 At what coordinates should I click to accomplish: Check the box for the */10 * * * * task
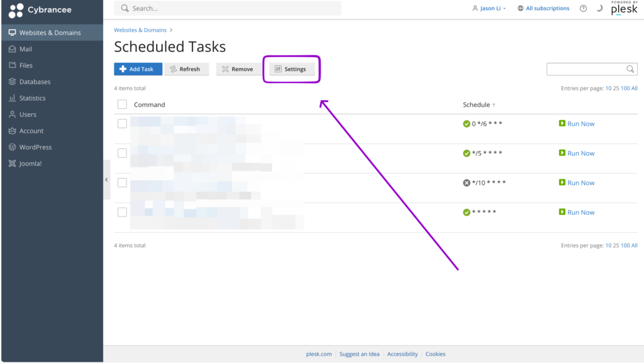coord(122,182)
